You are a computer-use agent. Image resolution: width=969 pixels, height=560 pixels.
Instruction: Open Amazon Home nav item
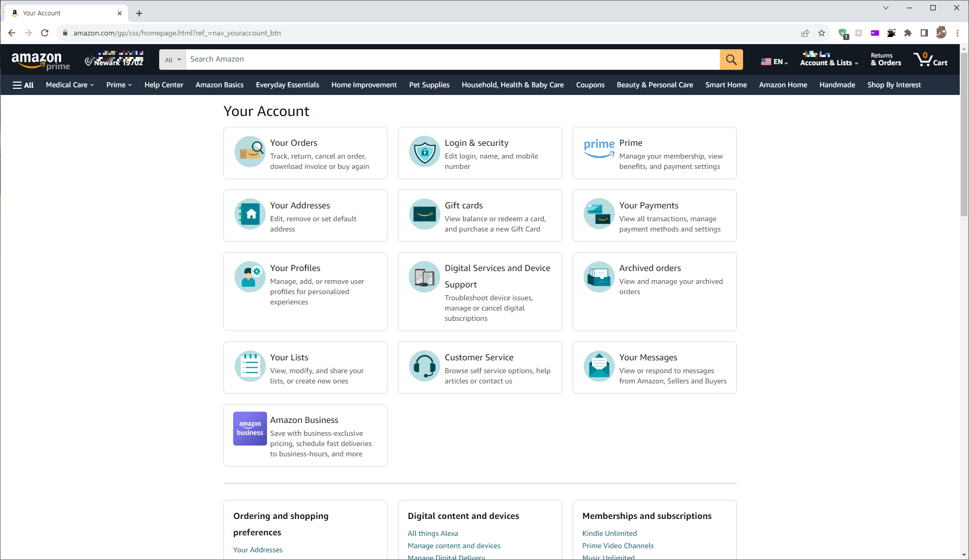point(783,85)
